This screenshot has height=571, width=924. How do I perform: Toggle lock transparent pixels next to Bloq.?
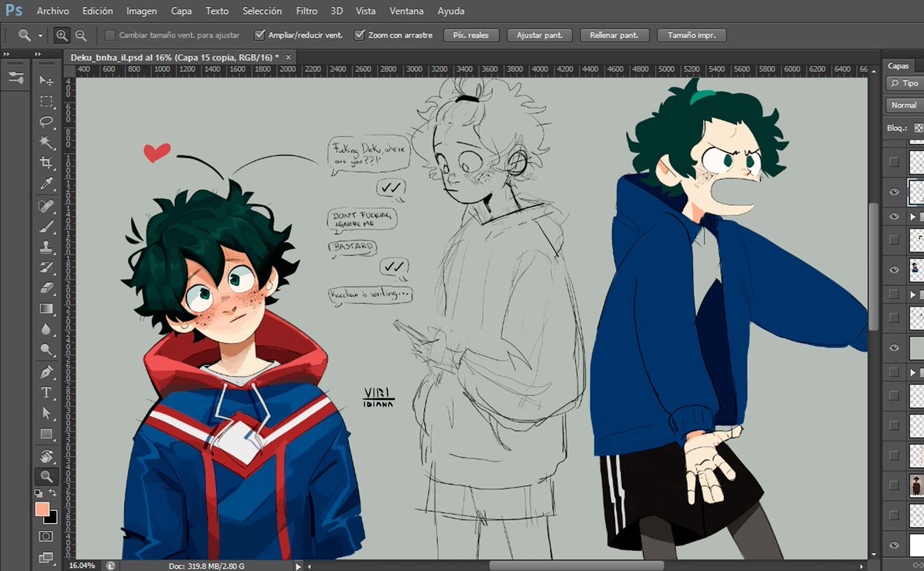click(918, 128)
